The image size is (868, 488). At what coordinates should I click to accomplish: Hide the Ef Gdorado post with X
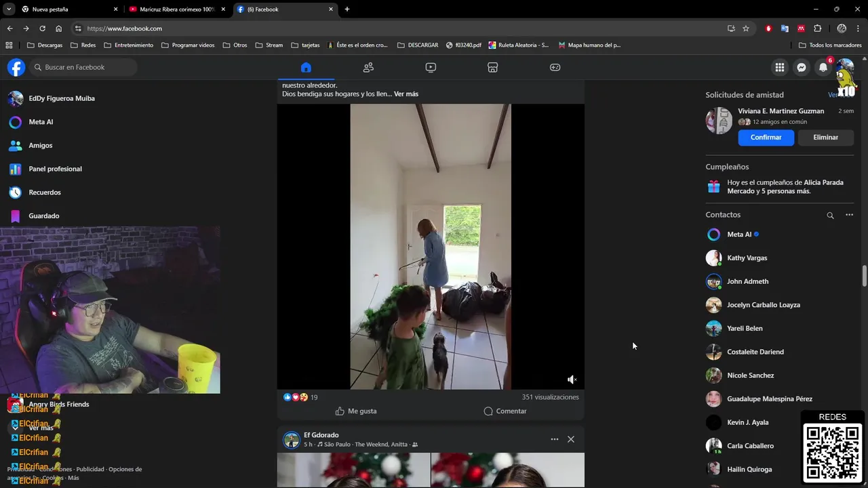pyautogui.click(x=571, y=439)
